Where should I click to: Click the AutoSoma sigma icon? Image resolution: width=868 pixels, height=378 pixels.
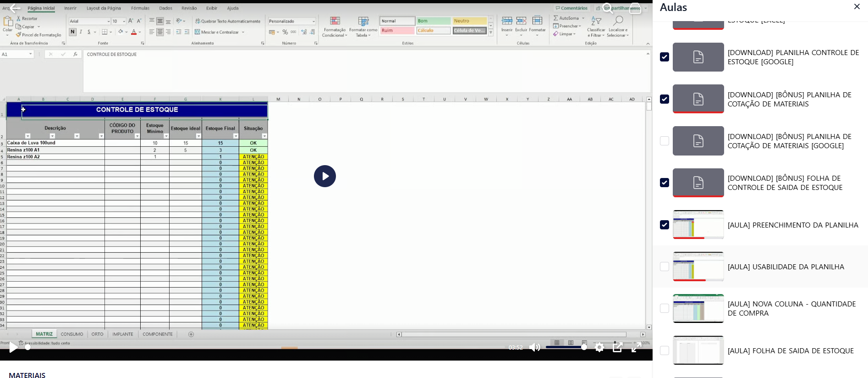(556, 18)
